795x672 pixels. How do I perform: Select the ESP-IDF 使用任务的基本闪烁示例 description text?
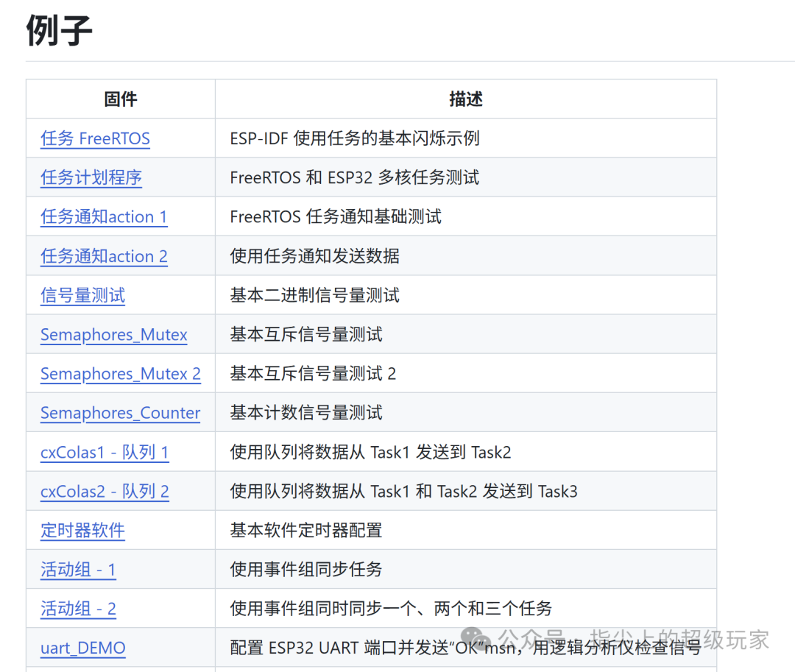coord(354,138)
